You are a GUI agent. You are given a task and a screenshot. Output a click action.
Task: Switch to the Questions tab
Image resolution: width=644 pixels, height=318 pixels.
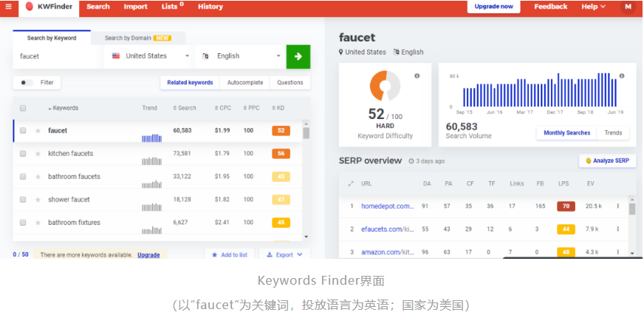click(x=290, y=83)
